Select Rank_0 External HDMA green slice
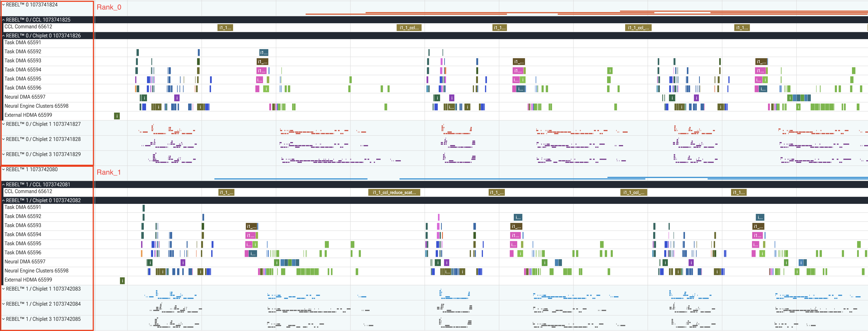Image resolution: width=868 pixels, height=331 pixels. tap(117, 116)
